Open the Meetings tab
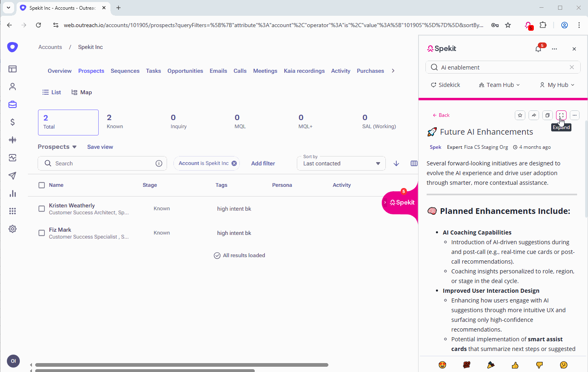This screenshot has height=372, width=588. pos(265,71)
